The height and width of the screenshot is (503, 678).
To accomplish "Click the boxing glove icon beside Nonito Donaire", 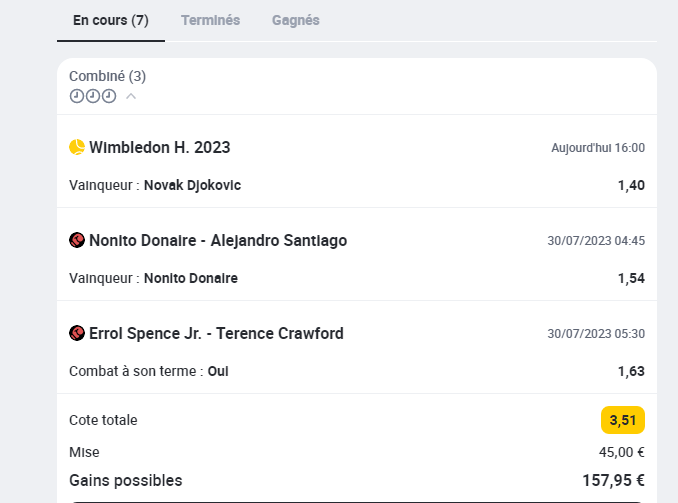I will (x=77, y=240).
